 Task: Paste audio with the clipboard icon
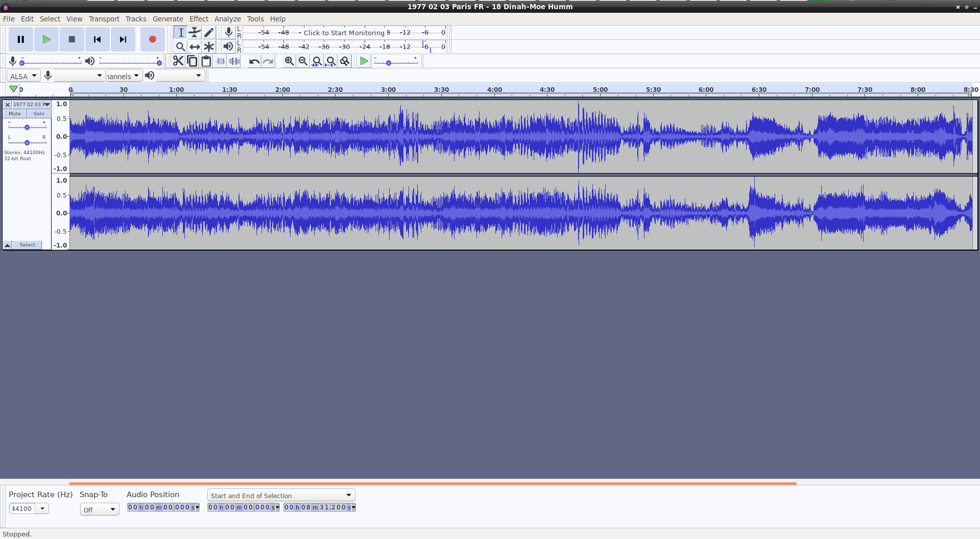(206, 61)
